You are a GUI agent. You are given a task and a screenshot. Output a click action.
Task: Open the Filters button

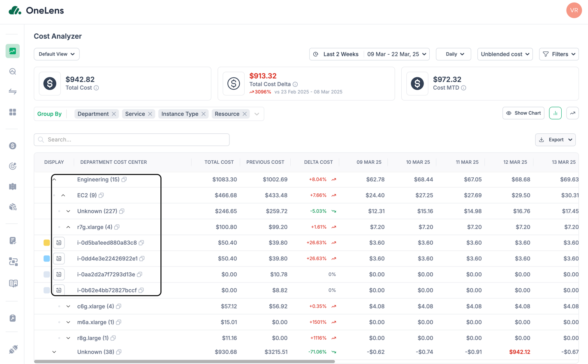[559, 54]
